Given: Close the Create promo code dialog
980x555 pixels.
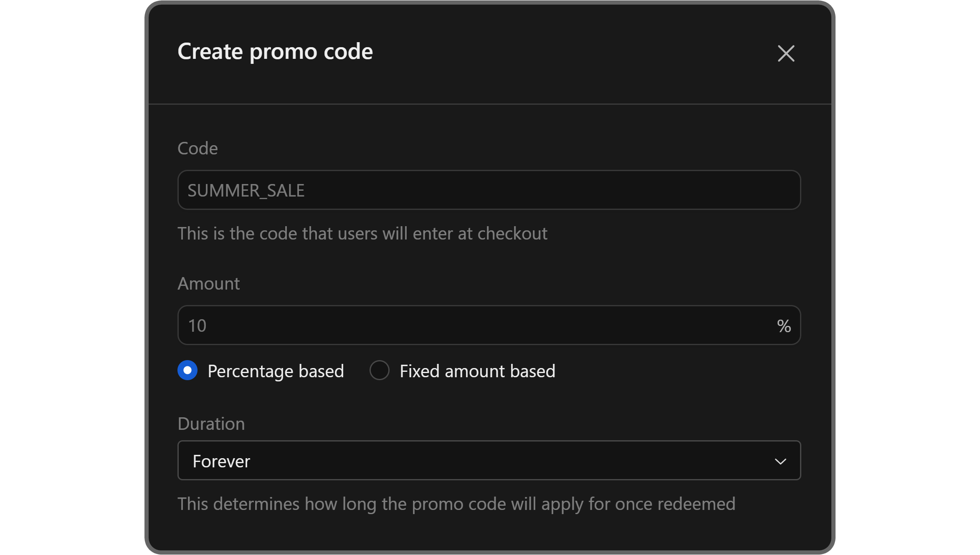Looking at the screenshot, I should 786,53.
